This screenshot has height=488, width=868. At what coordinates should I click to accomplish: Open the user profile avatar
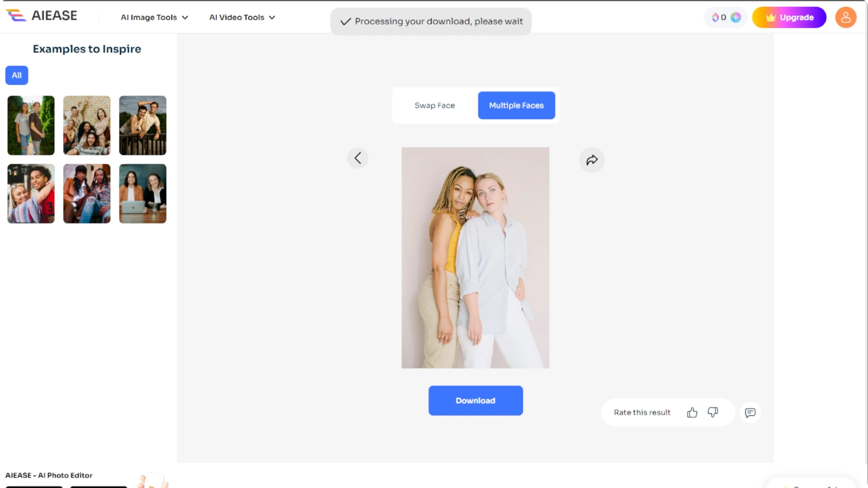coord(845,17)
